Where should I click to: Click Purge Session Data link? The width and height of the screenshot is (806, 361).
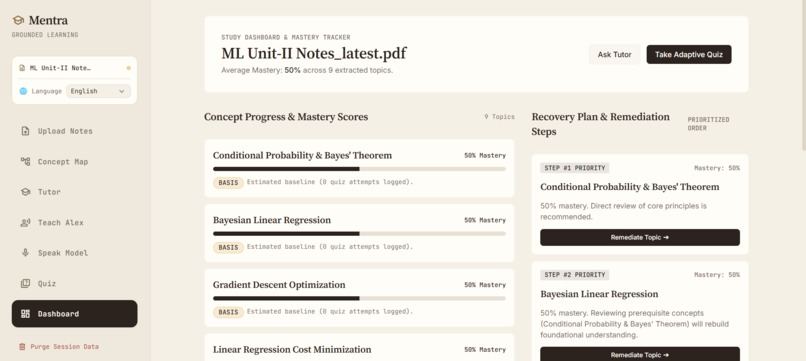click(x=59, y=347)
